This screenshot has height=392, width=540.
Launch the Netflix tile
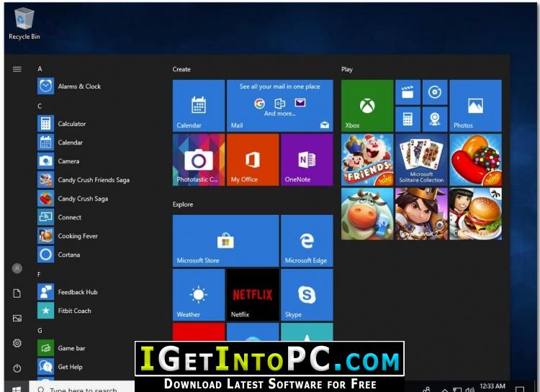coord(253,295)
